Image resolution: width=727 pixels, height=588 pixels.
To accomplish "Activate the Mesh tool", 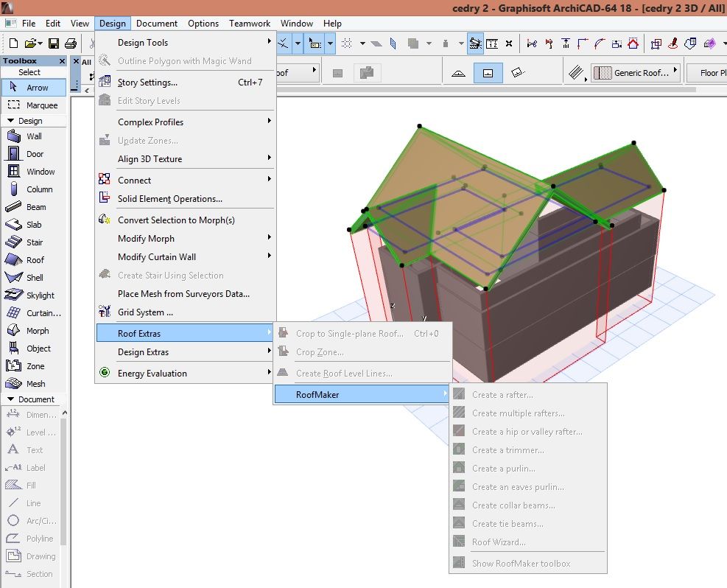I will [33, 384].
